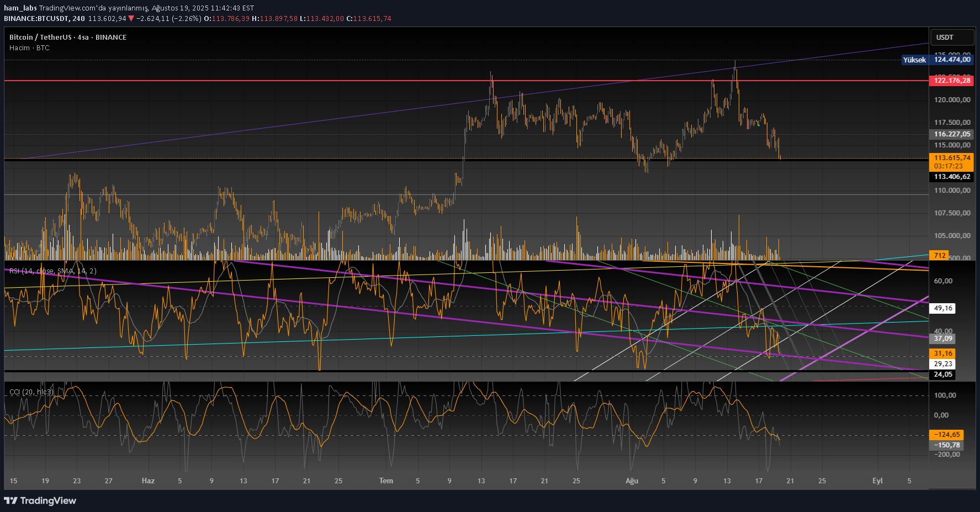Click the Eyl month label on time axis
Screen dimensions: 980x512
877,481
